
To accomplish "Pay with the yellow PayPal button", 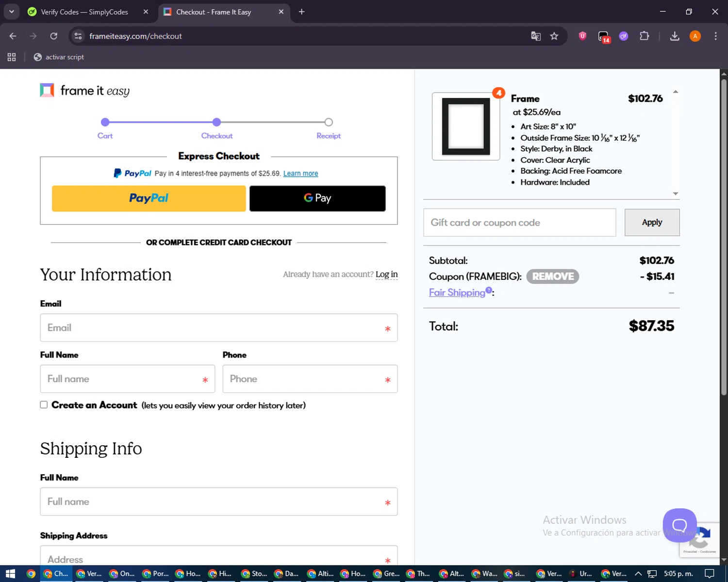I will (x=149, y=198).
